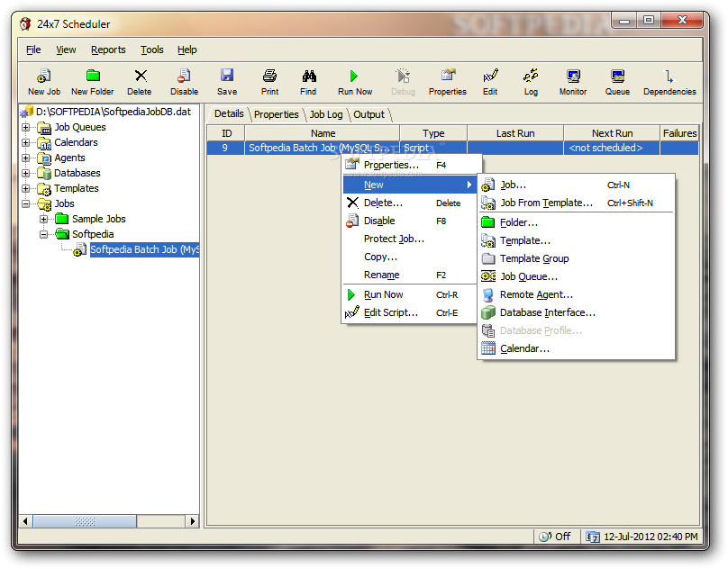Open the Tools menu
The width and height of the screenshot is (728, 569).
click(152, 50)
